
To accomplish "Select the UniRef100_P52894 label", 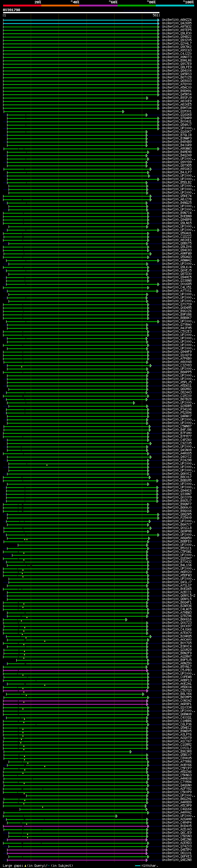I will (x=177, y=413).
